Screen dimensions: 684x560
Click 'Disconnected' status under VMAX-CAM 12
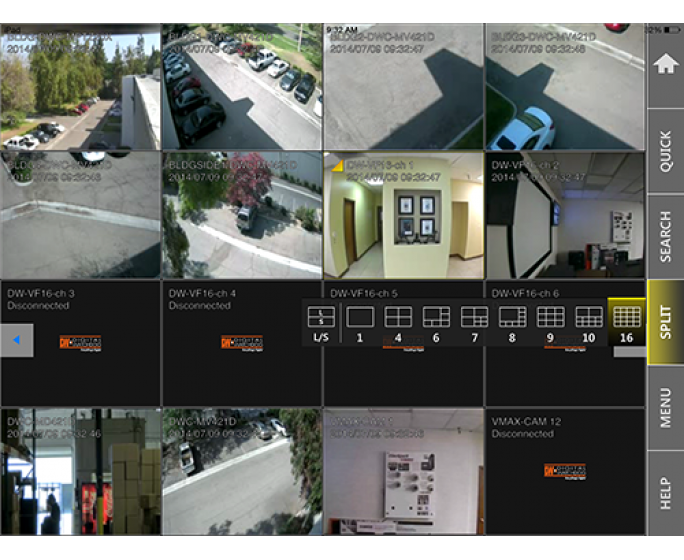point(523,434)
